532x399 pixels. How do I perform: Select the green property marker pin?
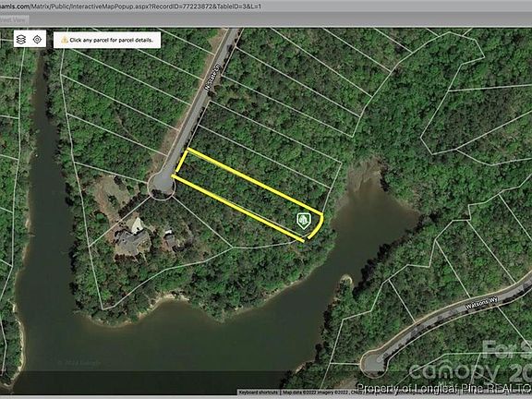[304, 221]
